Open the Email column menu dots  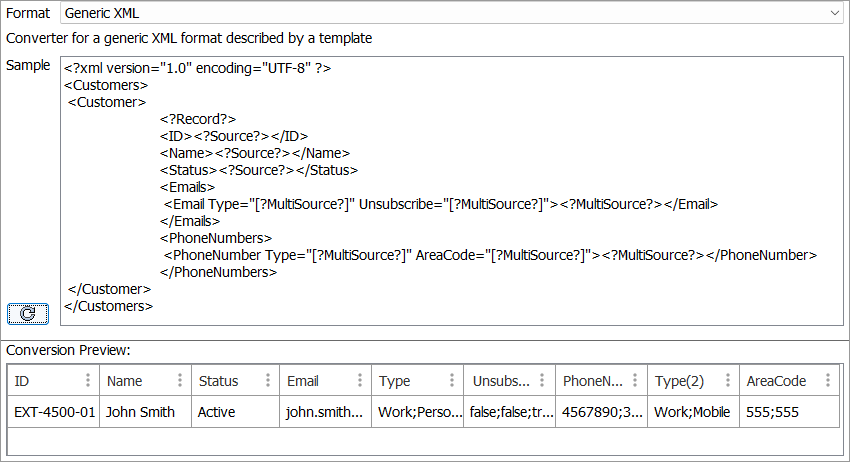(x=360, y=381)
